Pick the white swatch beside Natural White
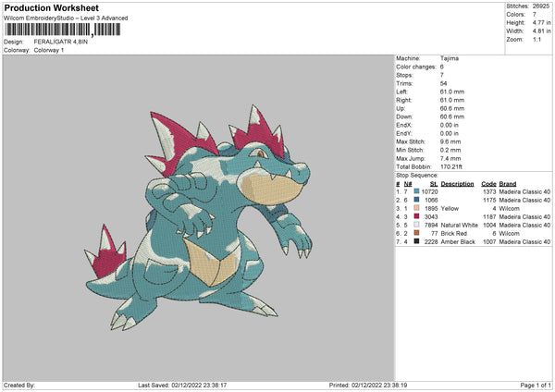Viewport: 555px width, 392px height. tap(416, 225)
